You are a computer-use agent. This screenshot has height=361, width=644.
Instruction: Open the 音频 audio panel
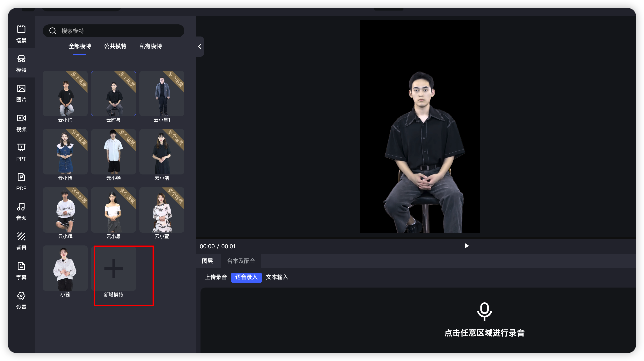[21, 211]
